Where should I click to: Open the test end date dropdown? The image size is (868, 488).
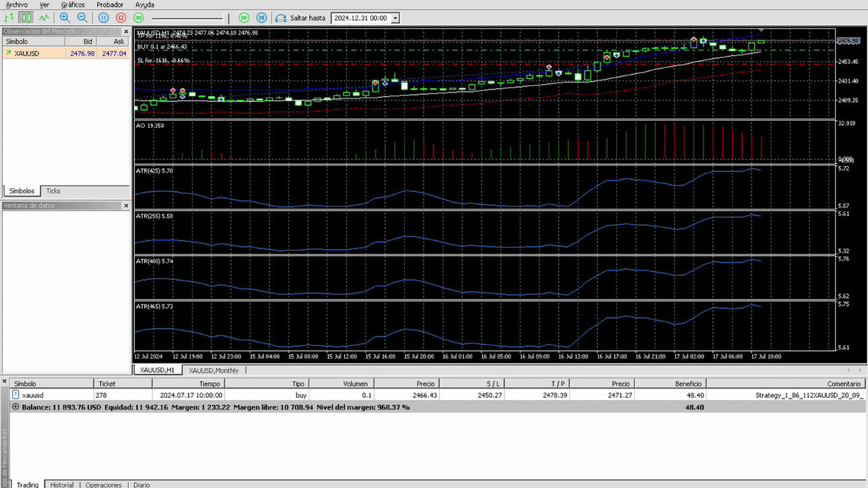point(396,18)
